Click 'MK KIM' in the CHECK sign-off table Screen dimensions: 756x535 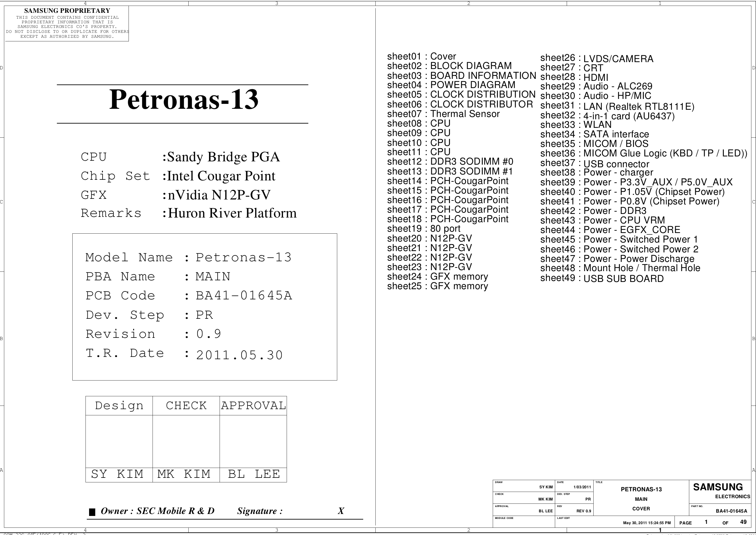pos(184,474)
